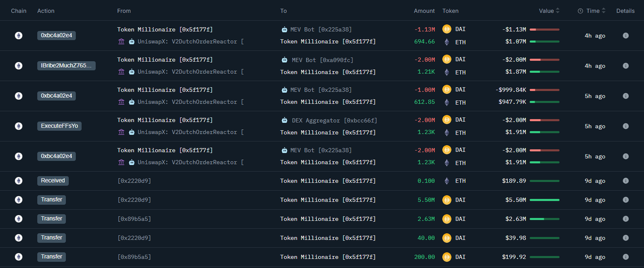644x268 pixels.
Task: Click green value bar beside $5.50M
Action: [544, 199]
